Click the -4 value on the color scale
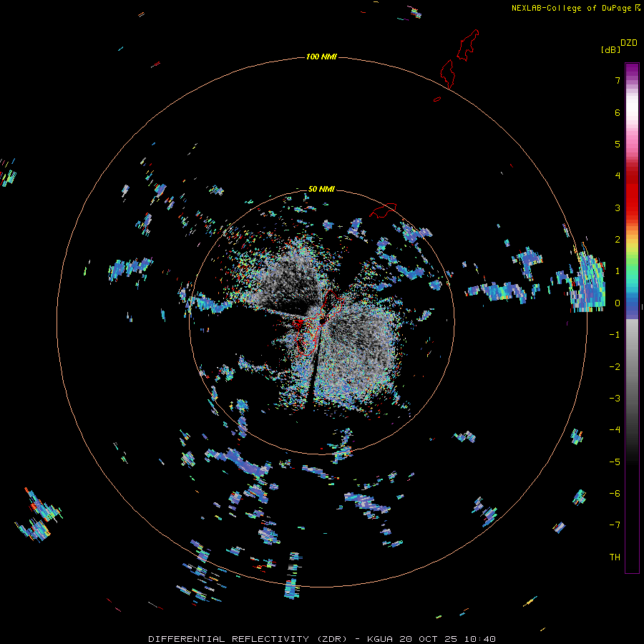This screenshot has width=644, height=644. click(x=615, y=429)
